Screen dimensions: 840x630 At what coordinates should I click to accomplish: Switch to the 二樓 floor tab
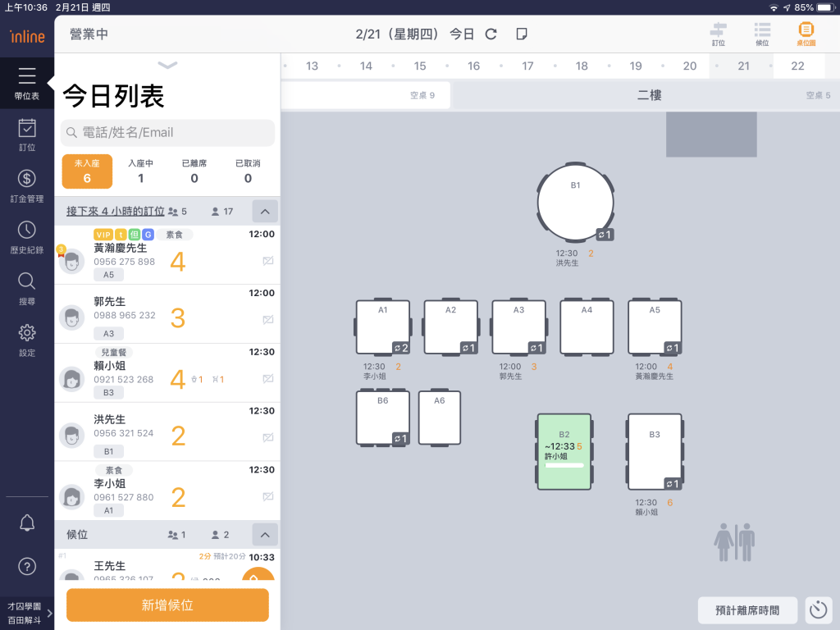649,95
